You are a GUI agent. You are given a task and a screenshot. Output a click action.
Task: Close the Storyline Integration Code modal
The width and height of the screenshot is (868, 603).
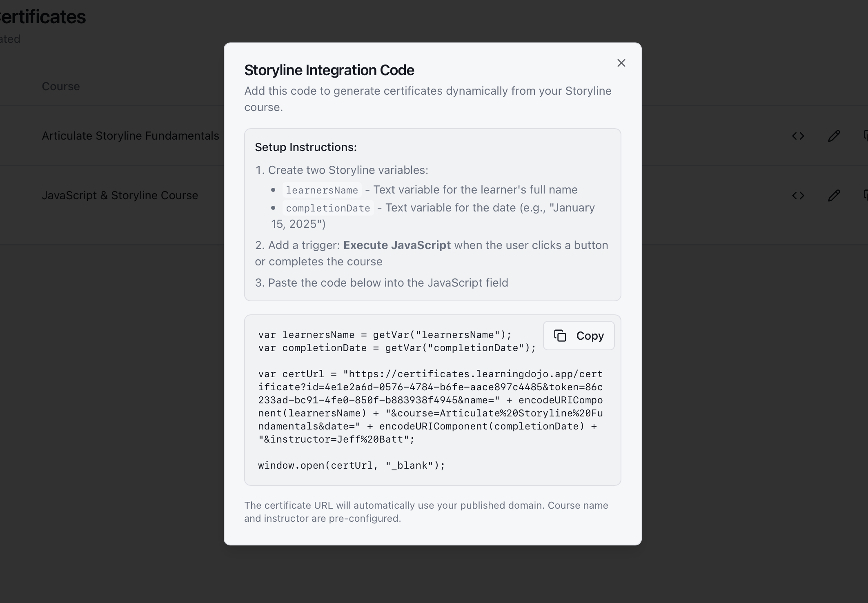[x=621, y=63]
